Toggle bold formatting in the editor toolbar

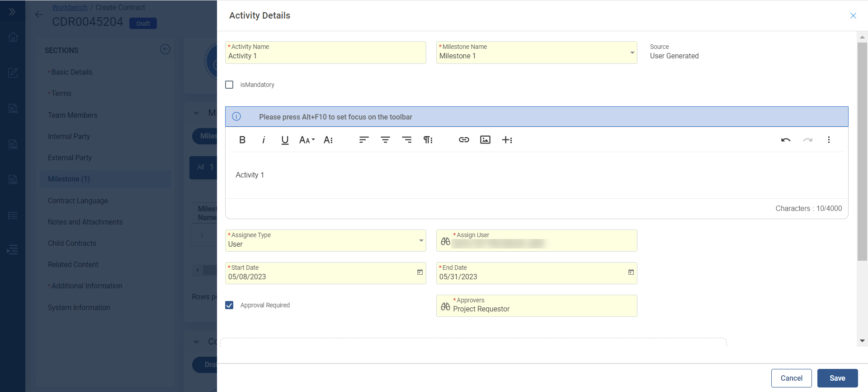point(242,140)
